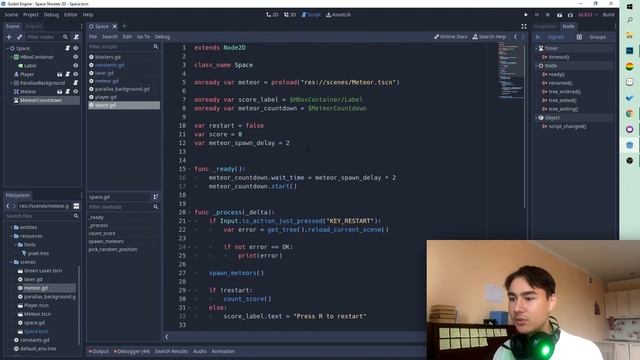This screenshot has height=360, width=640.
Task: Fold the _process function at line 20
Action: click(189, 212)
